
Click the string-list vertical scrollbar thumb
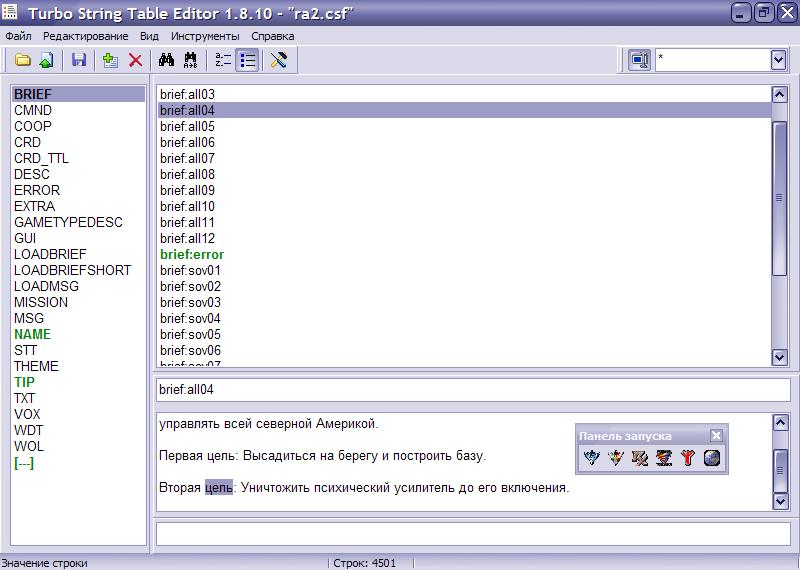tap(779, 198)
